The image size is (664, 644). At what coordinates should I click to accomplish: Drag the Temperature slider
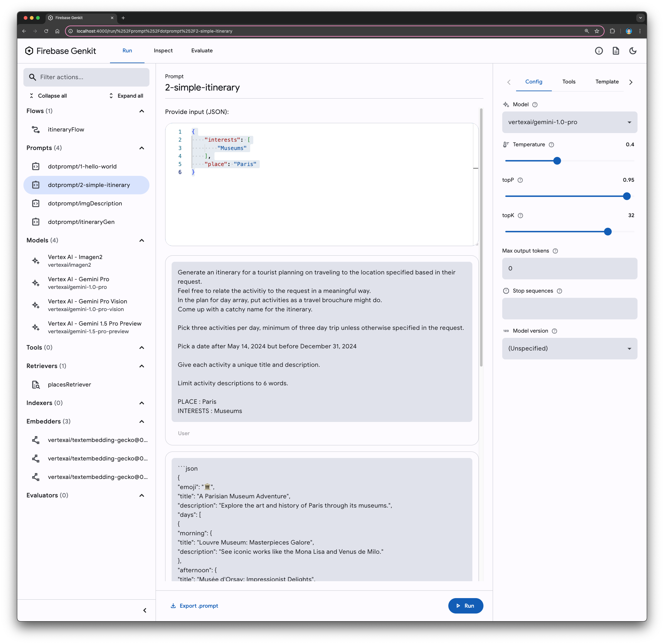click(x=557, y=160)
